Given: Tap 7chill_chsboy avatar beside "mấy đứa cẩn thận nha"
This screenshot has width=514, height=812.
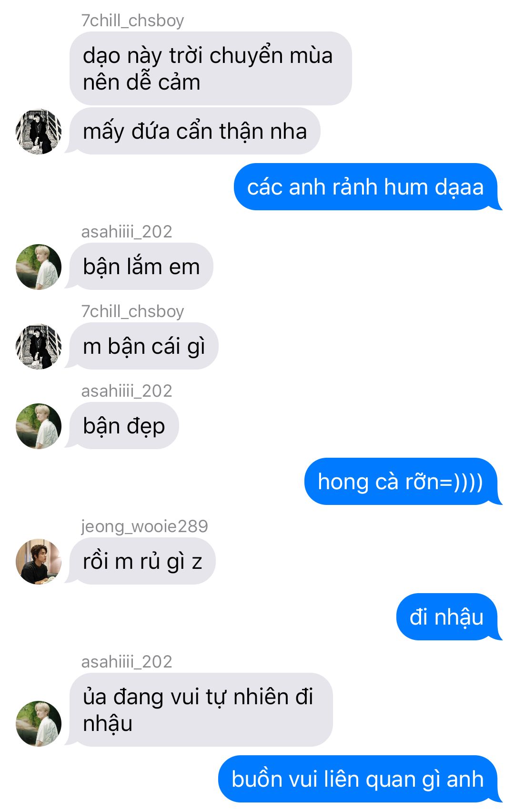Looking at the screenshot, I should (39, 132).
